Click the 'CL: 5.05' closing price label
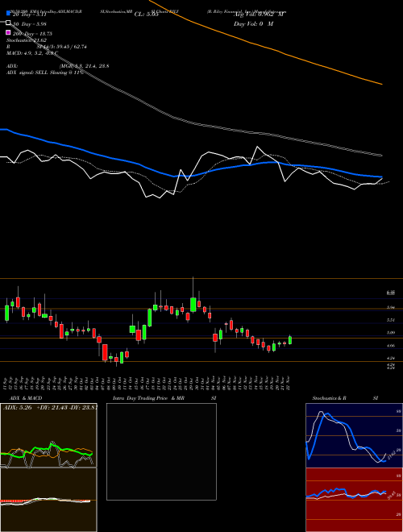This screenshot has height=532, width=403. 146,15
